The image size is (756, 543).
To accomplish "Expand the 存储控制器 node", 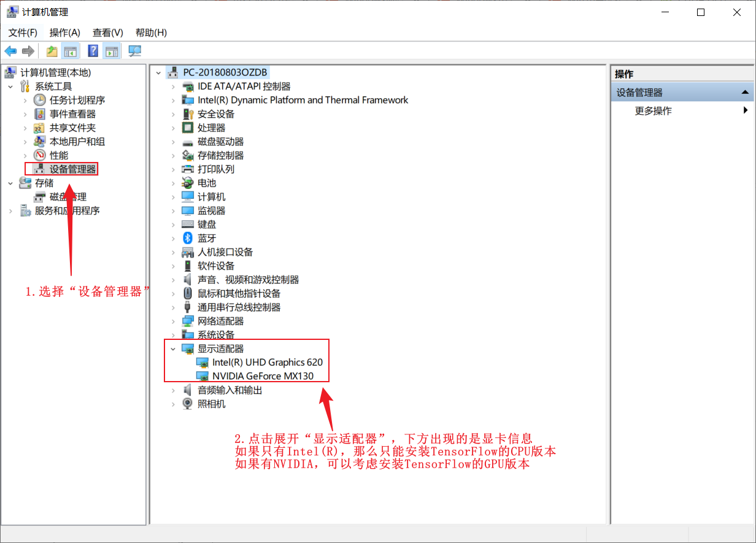I will tap(173, 155).
